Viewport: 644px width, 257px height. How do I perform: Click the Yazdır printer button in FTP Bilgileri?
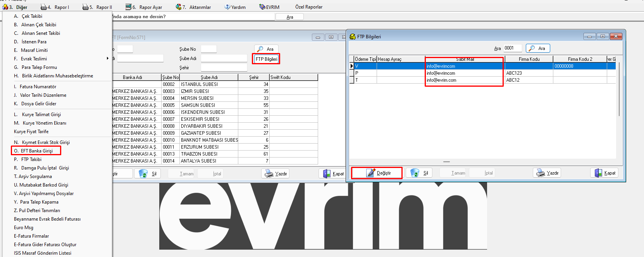(547, 173)
